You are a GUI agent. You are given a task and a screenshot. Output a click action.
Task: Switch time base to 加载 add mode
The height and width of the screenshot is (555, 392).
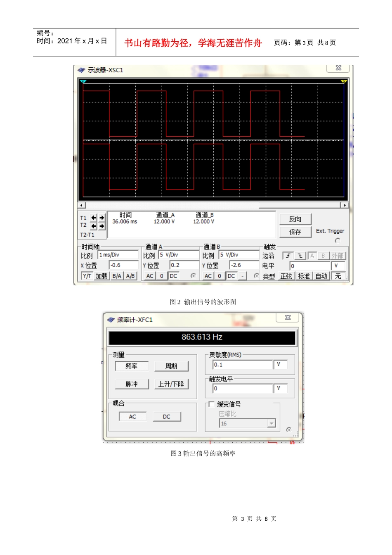[x=102, y=276]
